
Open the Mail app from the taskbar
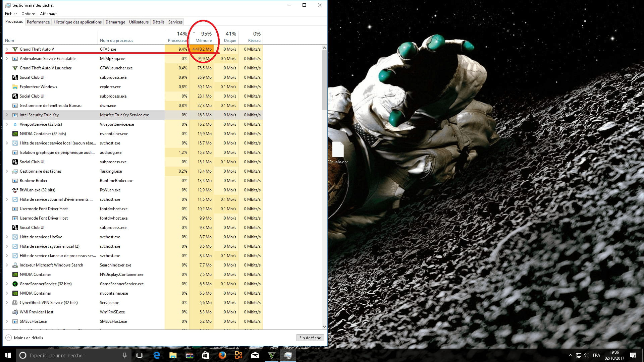click(x=255, y=355)
